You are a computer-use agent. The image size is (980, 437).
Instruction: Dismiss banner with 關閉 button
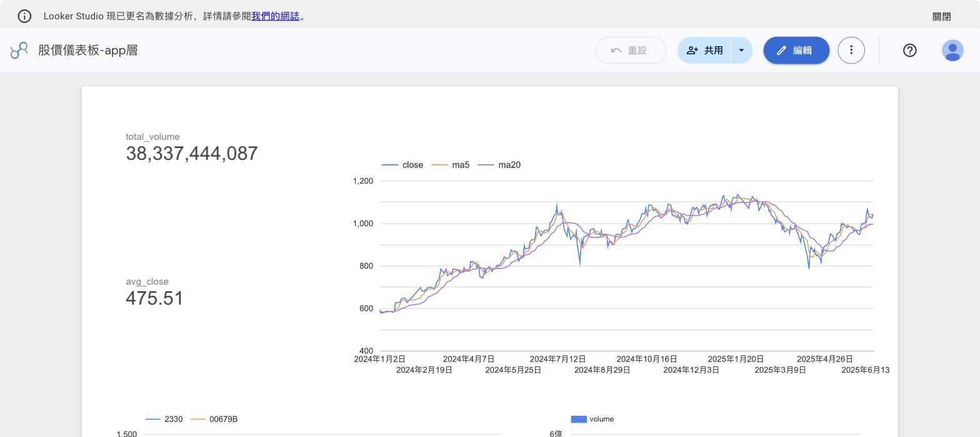click(x=941, y=17)
